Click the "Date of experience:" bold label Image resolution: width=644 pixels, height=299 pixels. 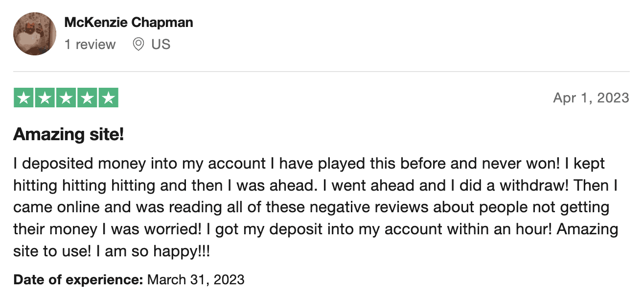click(78, 280)
